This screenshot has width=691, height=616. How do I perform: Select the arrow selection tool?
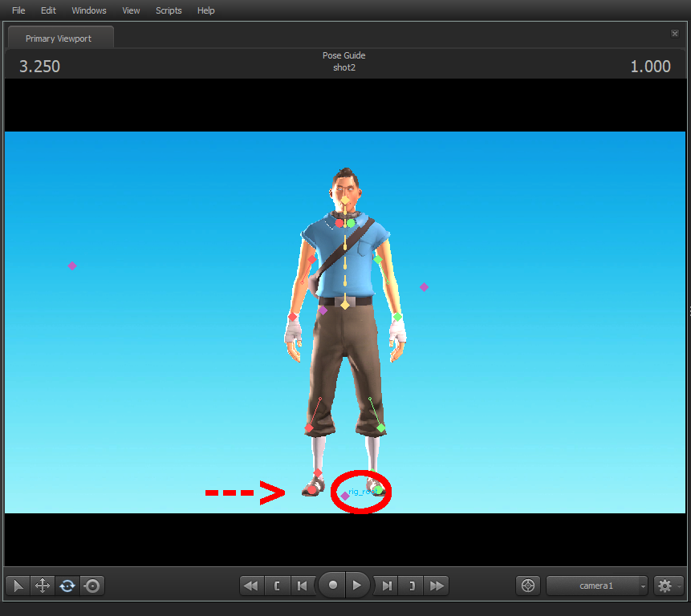tap(18, 586)
